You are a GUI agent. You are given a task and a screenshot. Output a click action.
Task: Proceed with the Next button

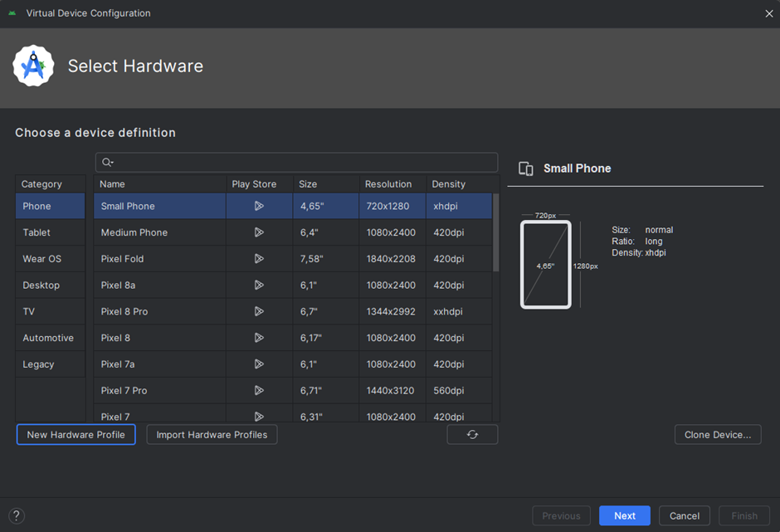coord(625,515)
